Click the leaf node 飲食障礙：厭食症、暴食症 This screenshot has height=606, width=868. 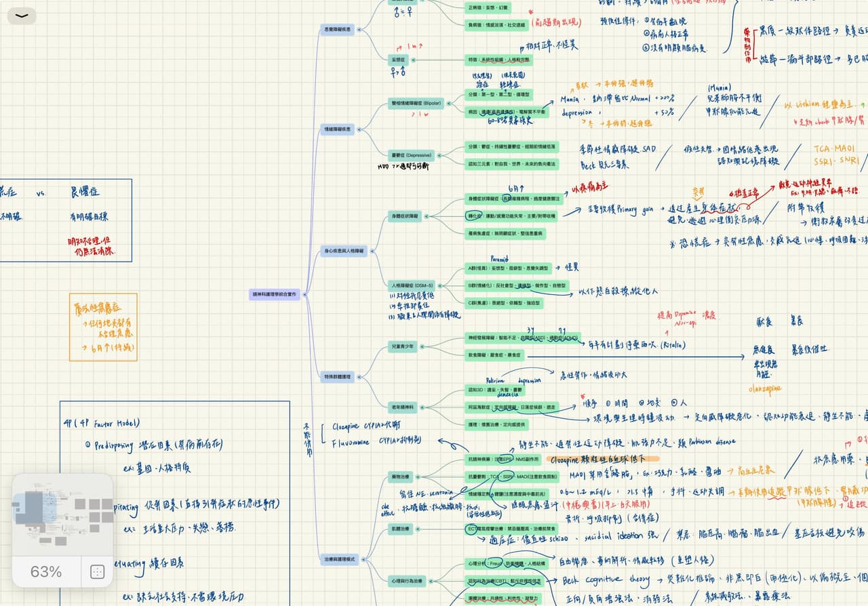pos(495,355)
